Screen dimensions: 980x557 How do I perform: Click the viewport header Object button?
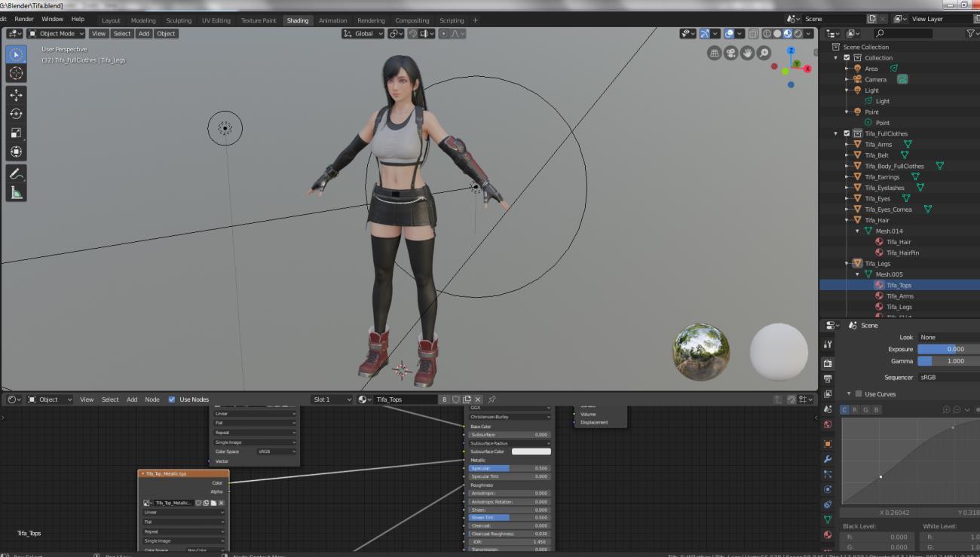[166, 33]
